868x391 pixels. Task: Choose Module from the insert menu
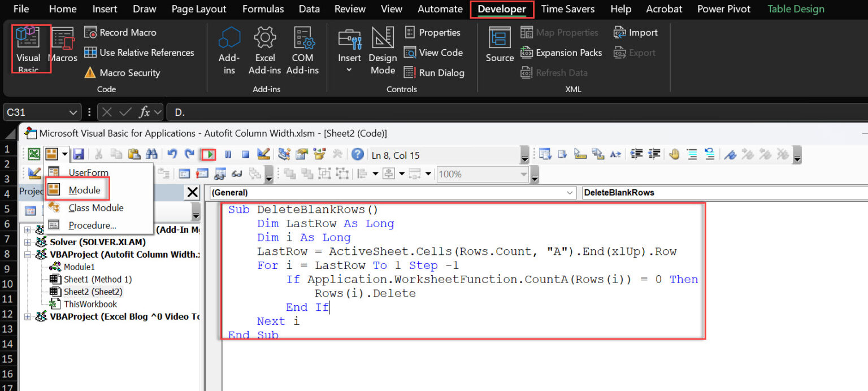point(84,190)
